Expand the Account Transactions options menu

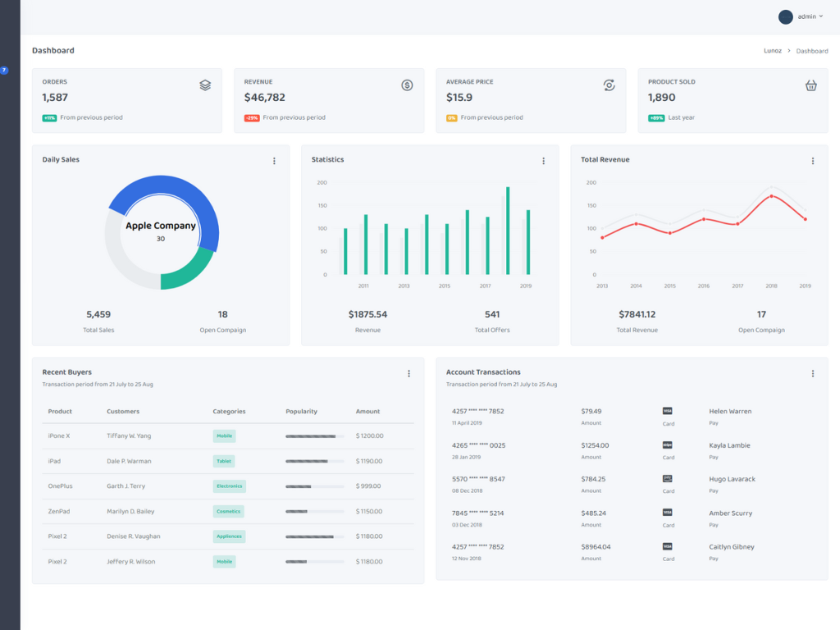click(x=812, y=374)
